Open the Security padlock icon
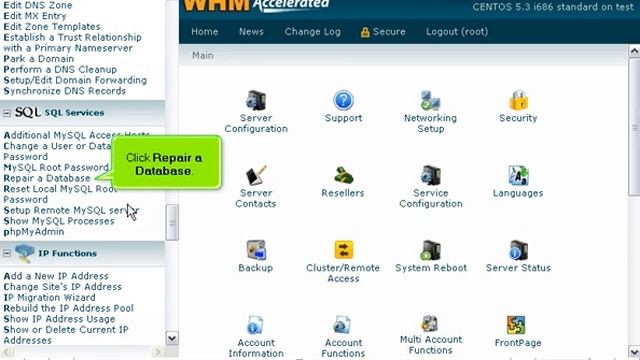The height and width of the screenshot is (360, 640). point(518,100)
